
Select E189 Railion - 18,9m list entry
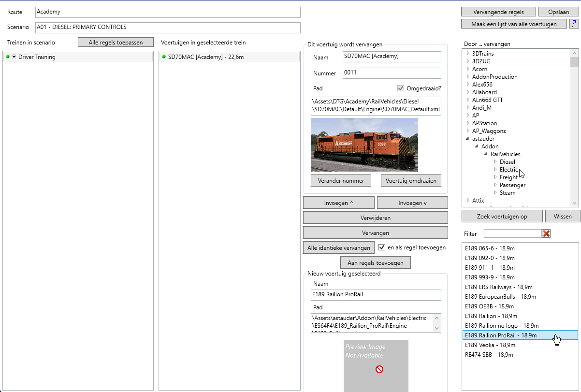click(520, 316)
